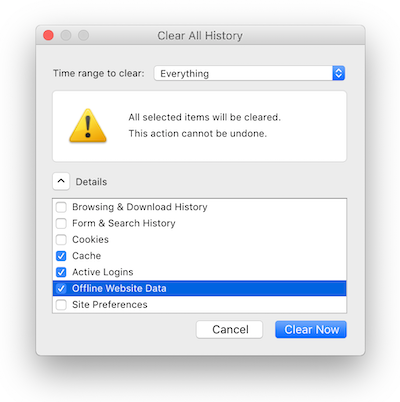400x402 pixels.
Task: Uncheck Offline Website Data checkbox
Action: pyautogui.click(x=61, y=288)
